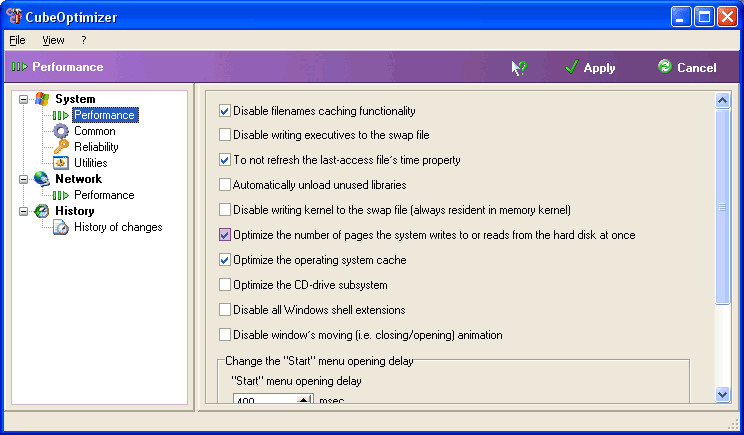Open the View menu
The image size is (744, 435).
point(53,40)
